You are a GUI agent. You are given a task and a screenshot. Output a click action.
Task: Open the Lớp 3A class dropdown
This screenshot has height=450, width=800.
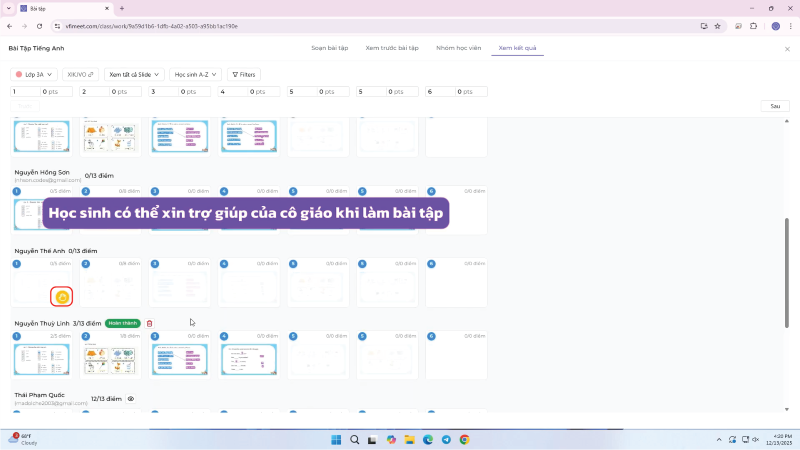click(x=33, y=74)
